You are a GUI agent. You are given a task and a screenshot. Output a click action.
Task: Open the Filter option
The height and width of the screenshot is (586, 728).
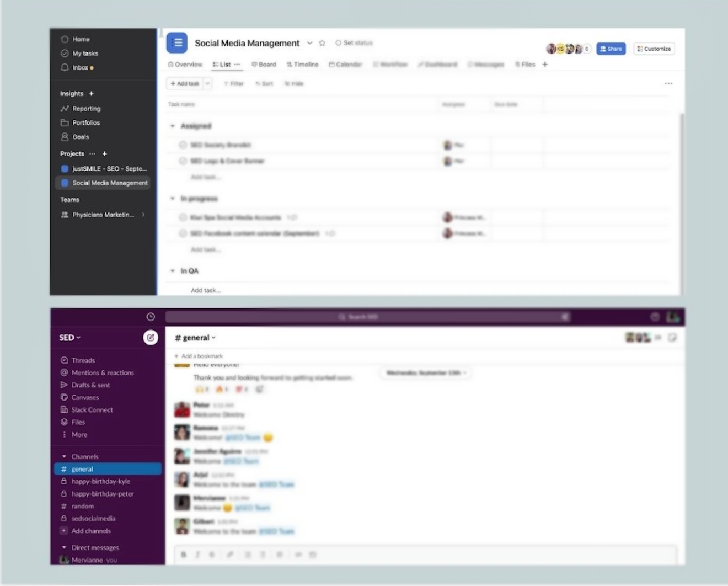233,83
